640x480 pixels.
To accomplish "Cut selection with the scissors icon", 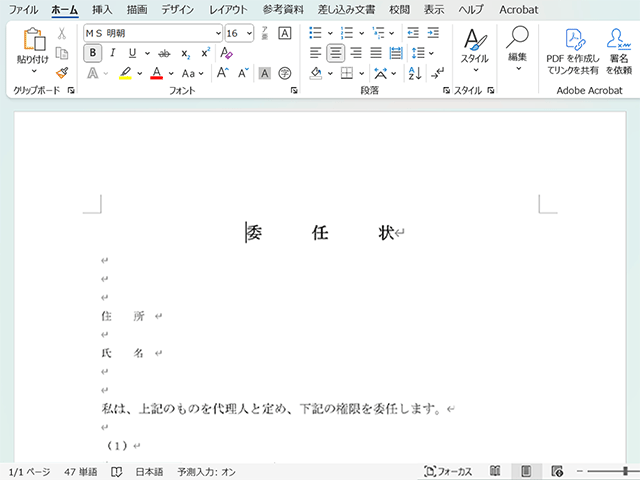I will tap(62, 33).
